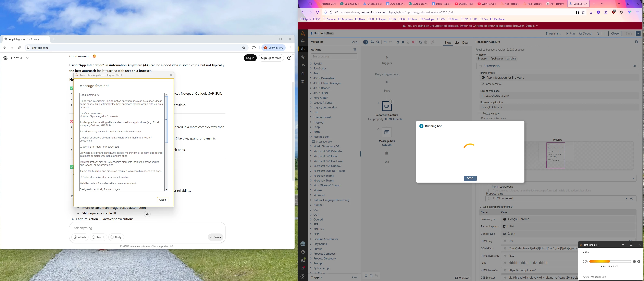Click the bot progress bar
Image resolution: width=644 pixels, height=281 pixels.
point(610,262)
